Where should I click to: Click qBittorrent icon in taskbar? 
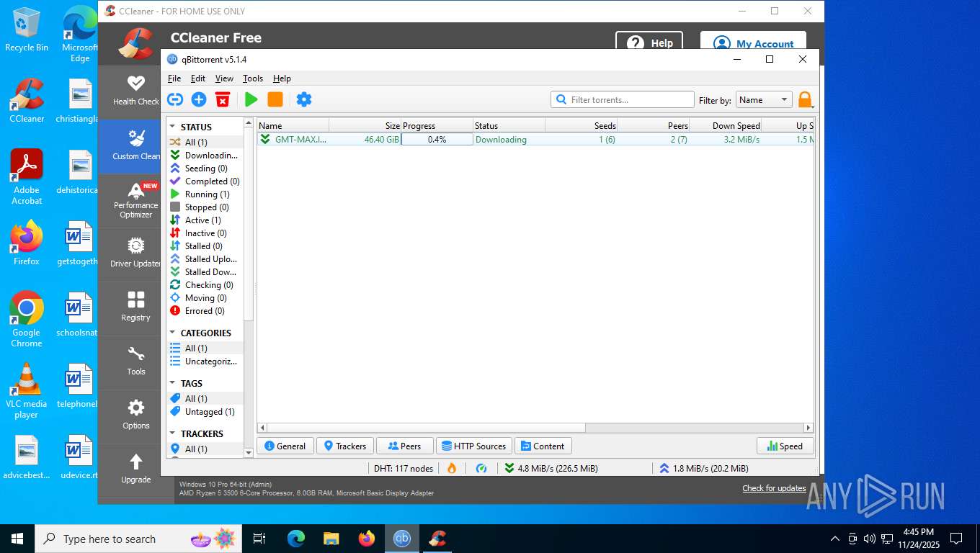(x=402, y=538)
